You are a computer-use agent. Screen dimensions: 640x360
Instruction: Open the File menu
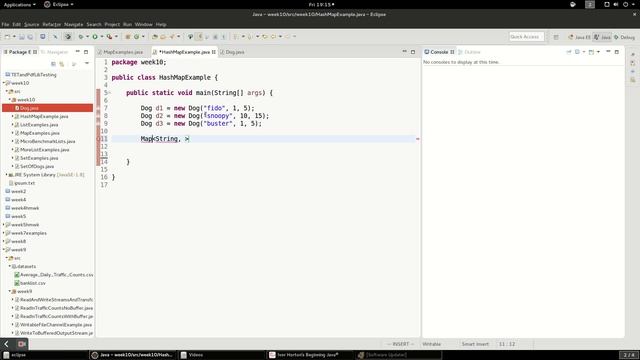pyautogui.click(x=5, y=24)
